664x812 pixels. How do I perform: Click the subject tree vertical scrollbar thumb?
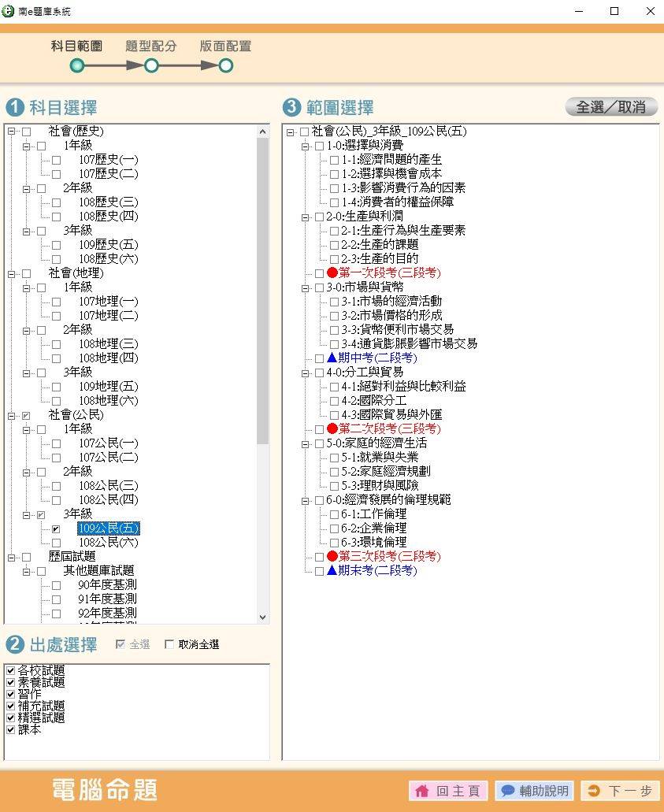point(262,291)
